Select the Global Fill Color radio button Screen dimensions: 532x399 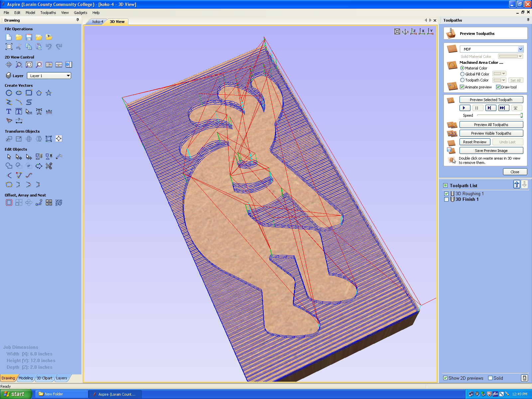462,74
